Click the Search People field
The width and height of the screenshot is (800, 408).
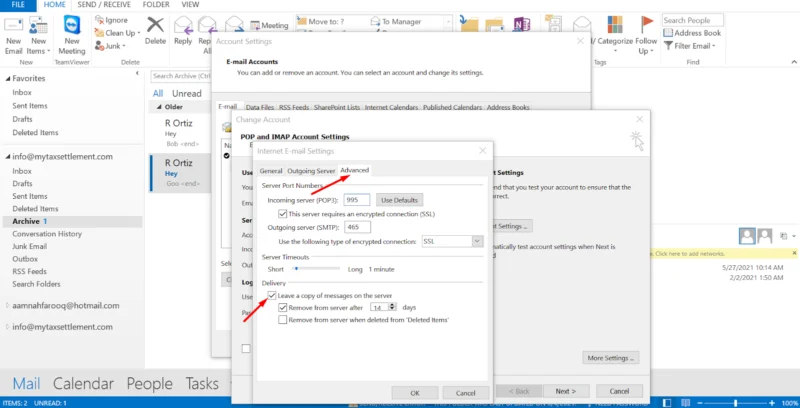pos(693,20)
